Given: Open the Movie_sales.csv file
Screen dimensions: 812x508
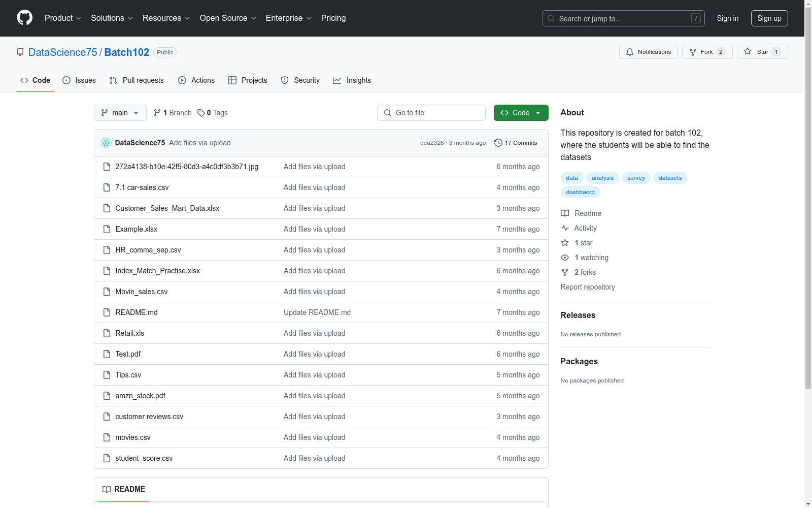Looking at the screenshot, I should click(x=142, y=292).
